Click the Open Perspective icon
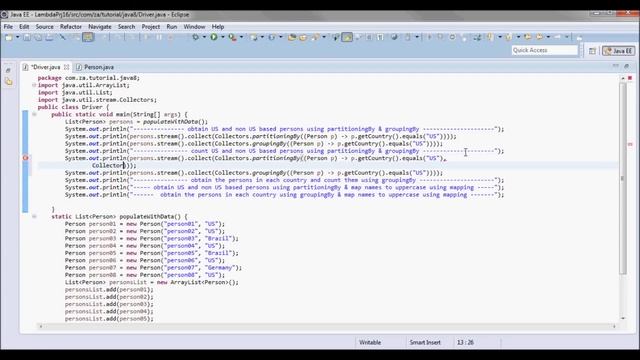The width and height of the screenshot is (640, 360). [592, 51]
